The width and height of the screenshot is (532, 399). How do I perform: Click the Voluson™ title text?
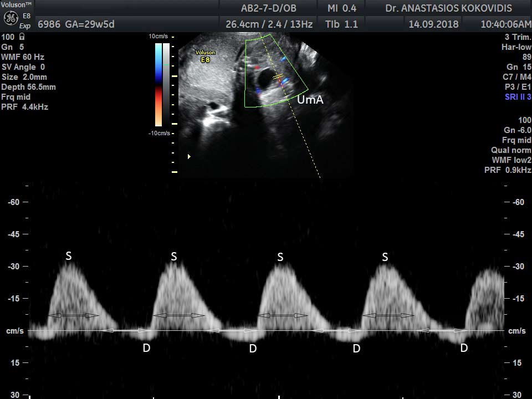coord(16,5)
